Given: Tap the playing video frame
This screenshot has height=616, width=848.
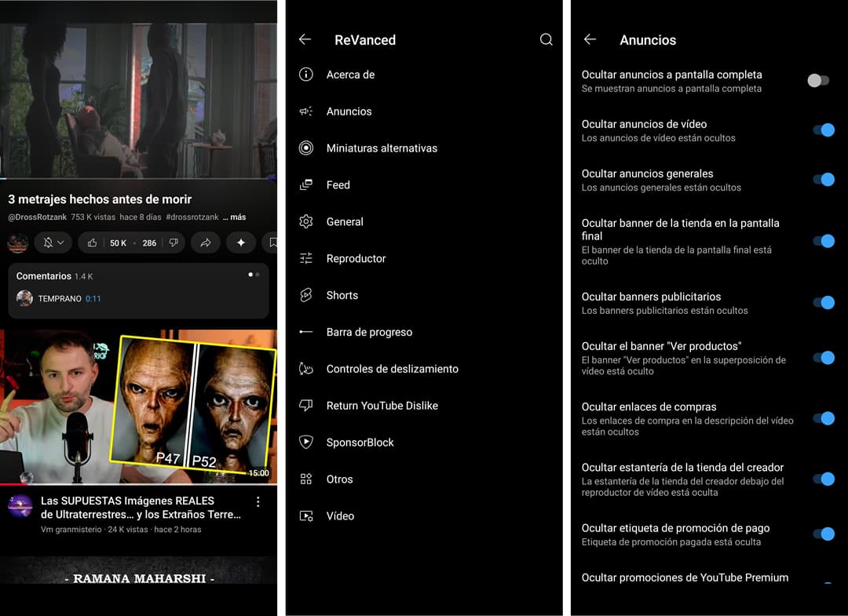Looking at the screenshot, I should click(138, 100).
